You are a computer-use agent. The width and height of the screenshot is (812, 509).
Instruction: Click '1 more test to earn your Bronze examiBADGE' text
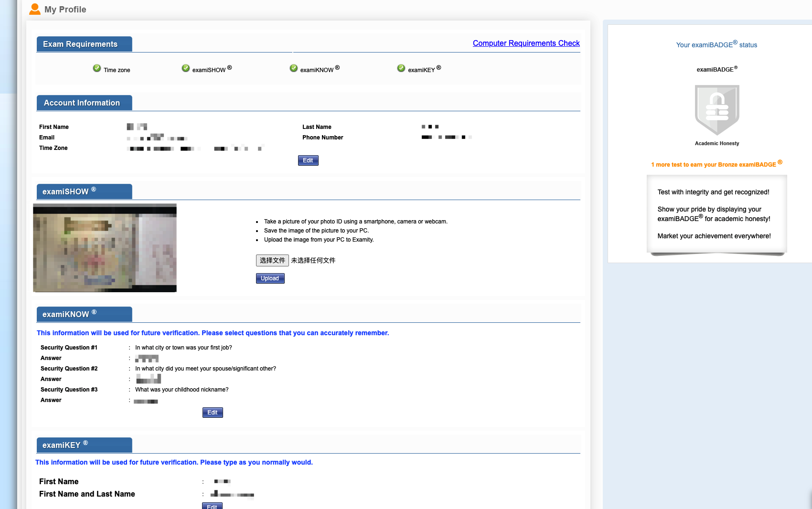click(716, 164)
